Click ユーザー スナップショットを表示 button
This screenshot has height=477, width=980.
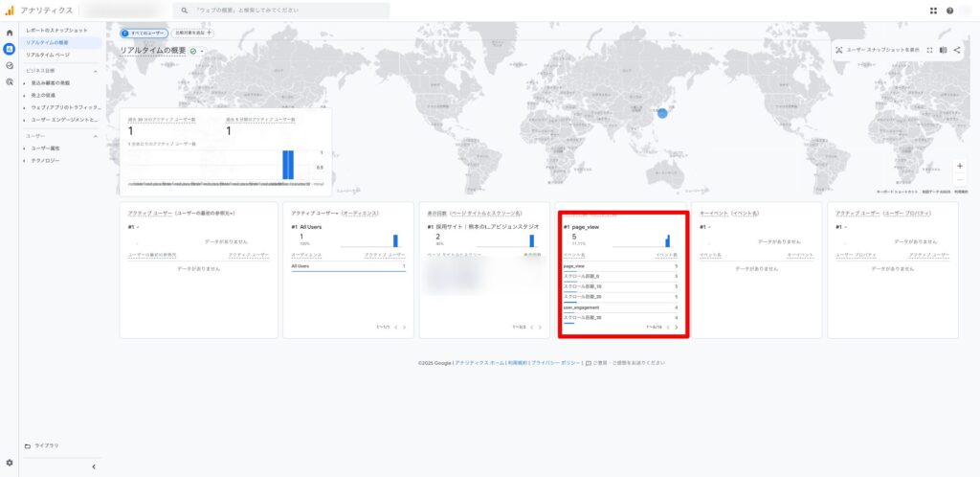point(878,50)
